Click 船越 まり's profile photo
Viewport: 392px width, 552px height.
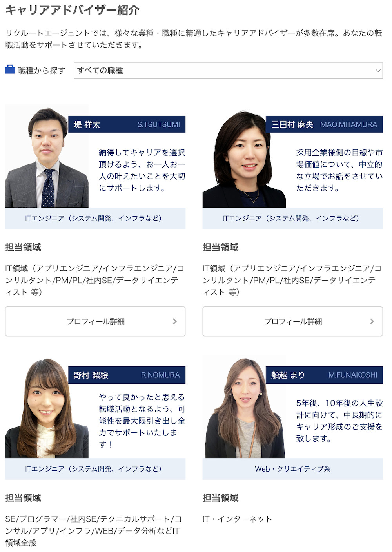click(x=244, y=407)
